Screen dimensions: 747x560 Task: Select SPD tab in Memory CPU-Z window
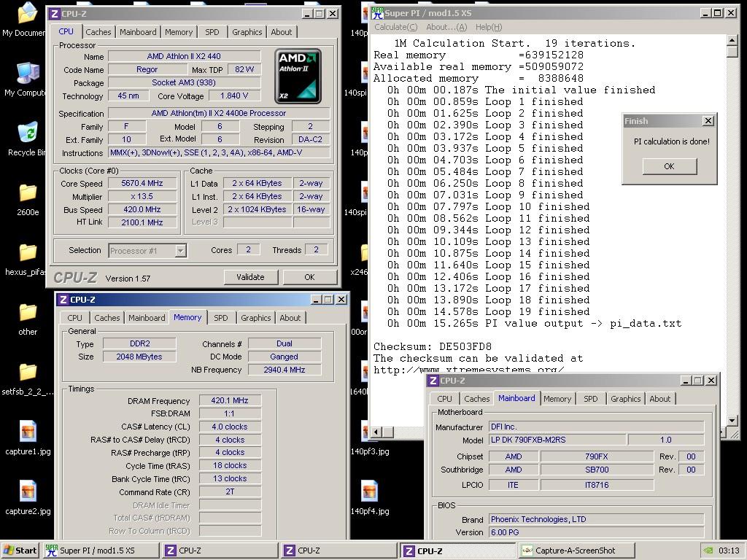220,318
